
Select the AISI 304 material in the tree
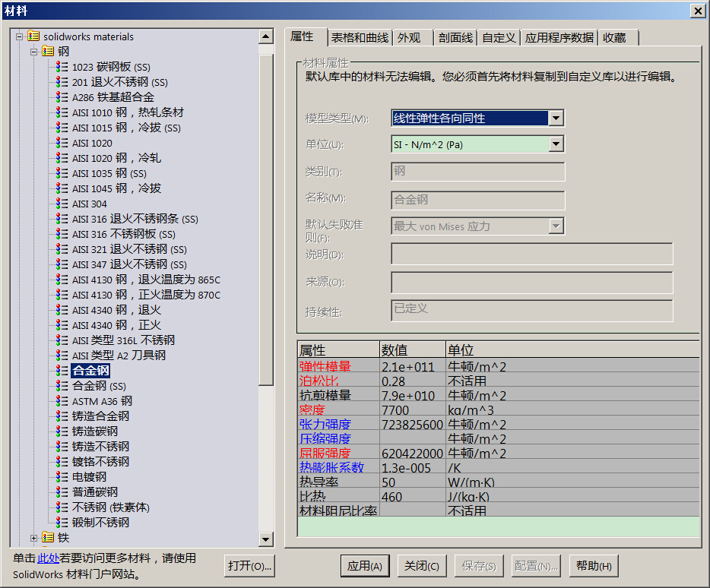[91, 204]
